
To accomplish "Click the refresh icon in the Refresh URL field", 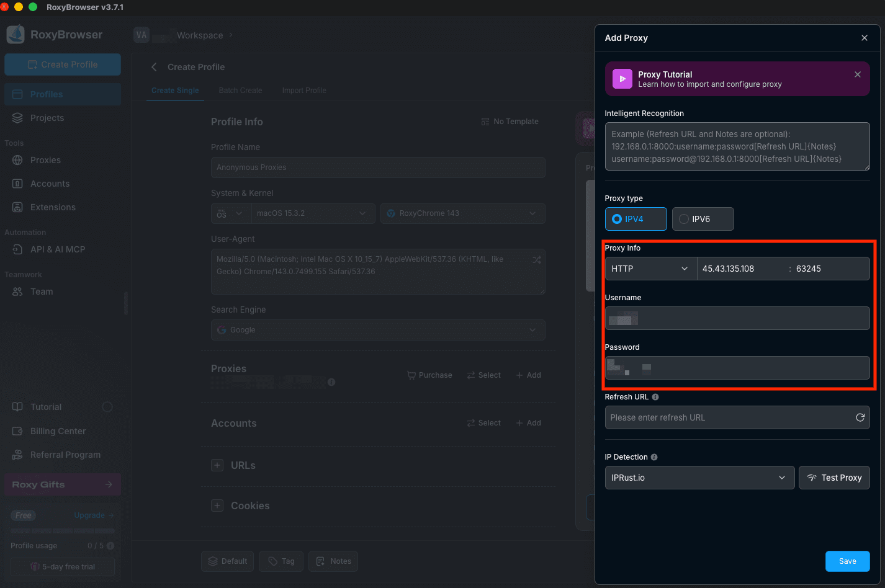I will tap(861, 417).
